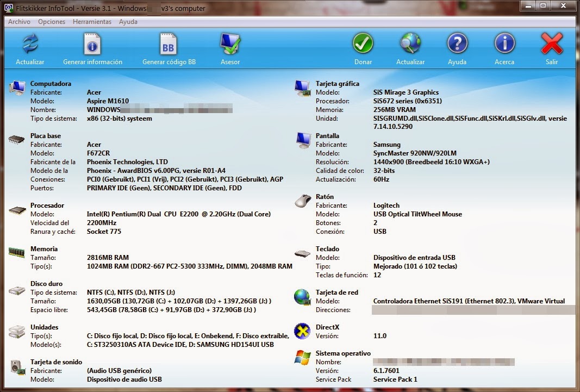Select the Procesador section icon
The width and height of the screenshot is (580, 392).
16,209
